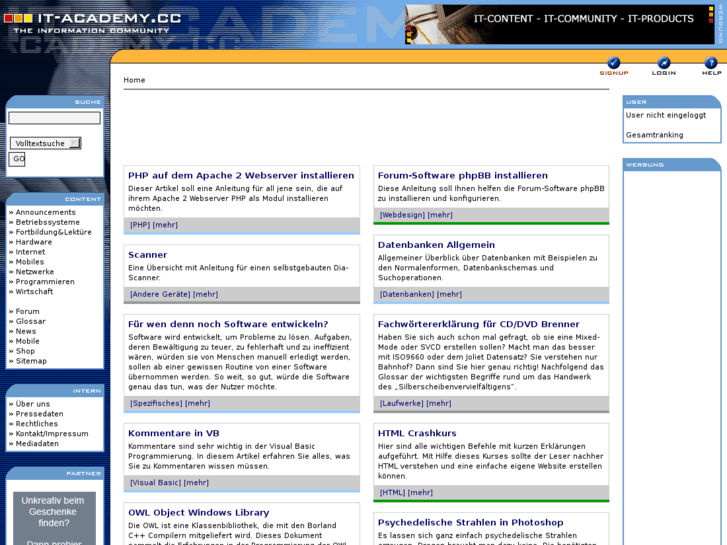727x545 pixels.
Task: Open Fachwörtererklärung für CD/DVD Brenner article
Action: click(478, 324)
